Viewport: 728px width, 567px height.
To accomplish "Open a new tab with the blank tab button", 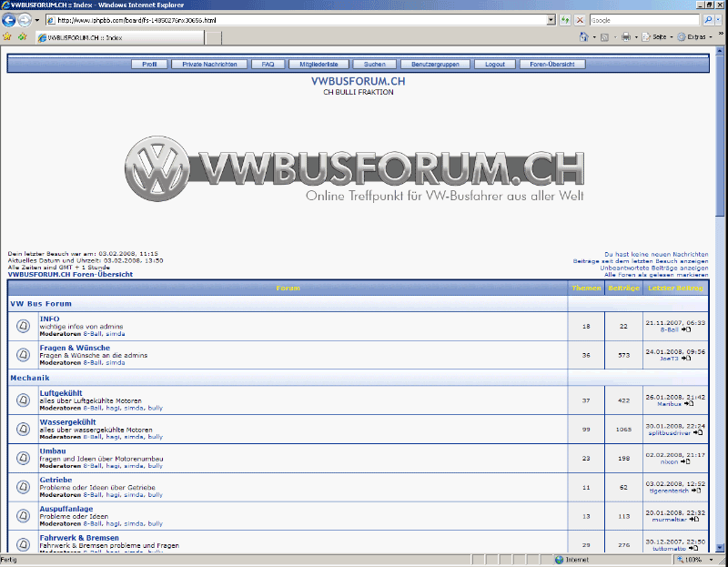I will pyautogui.click(x=213, y=38).
